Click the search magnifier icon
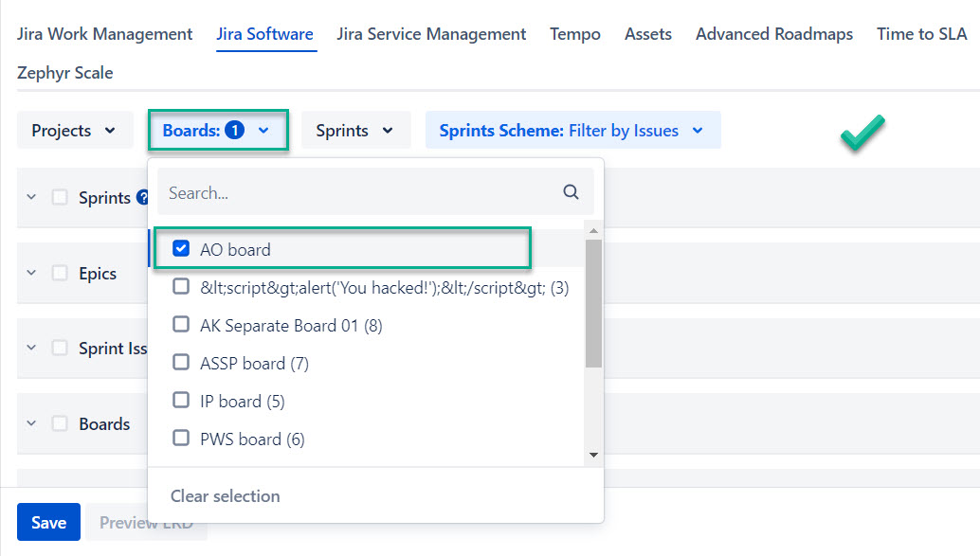This screenshot has height=556, width=980. coord(571,192)
